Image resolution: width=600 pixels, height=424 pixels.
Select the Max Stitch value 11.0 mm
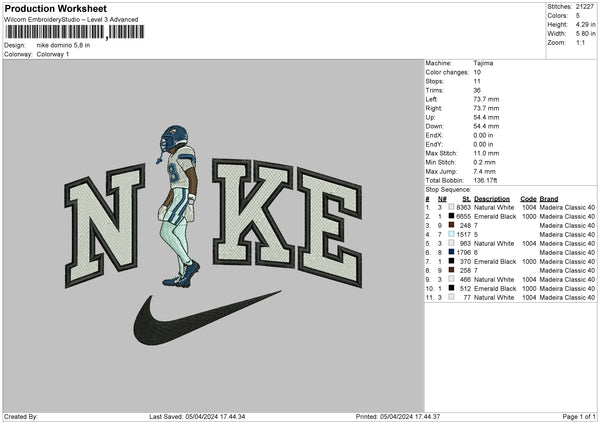tap(486, 153)
